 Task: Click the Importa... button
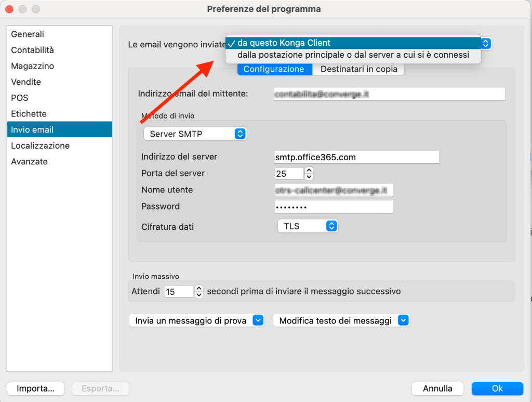(35, 388)
